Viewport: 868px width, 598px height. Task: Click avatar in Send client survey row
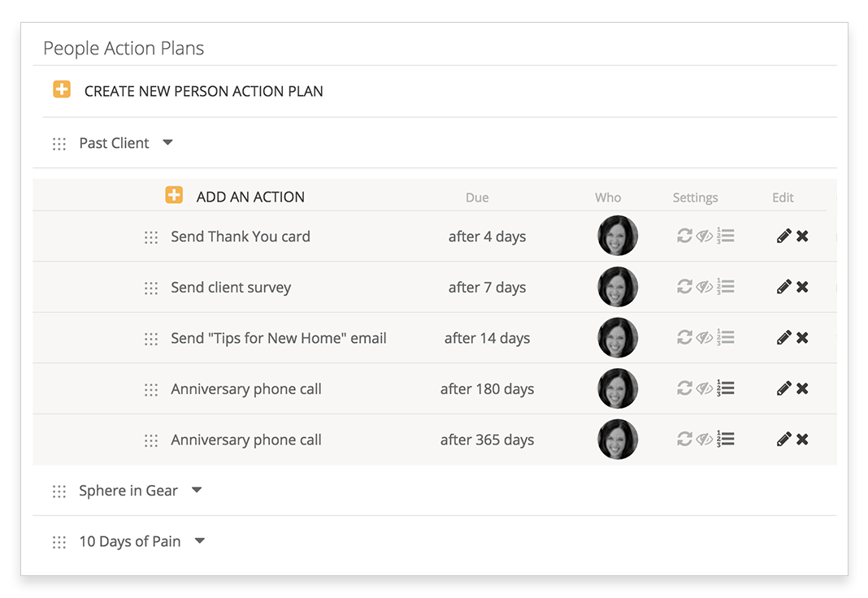(618, 287)
